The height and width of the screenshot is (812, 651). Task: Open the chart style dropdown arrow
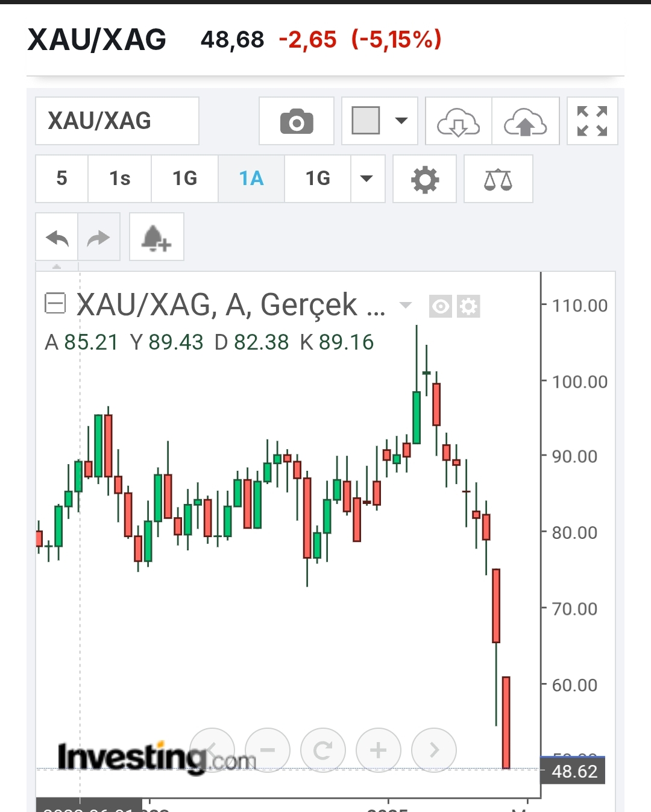click(401, 121)
